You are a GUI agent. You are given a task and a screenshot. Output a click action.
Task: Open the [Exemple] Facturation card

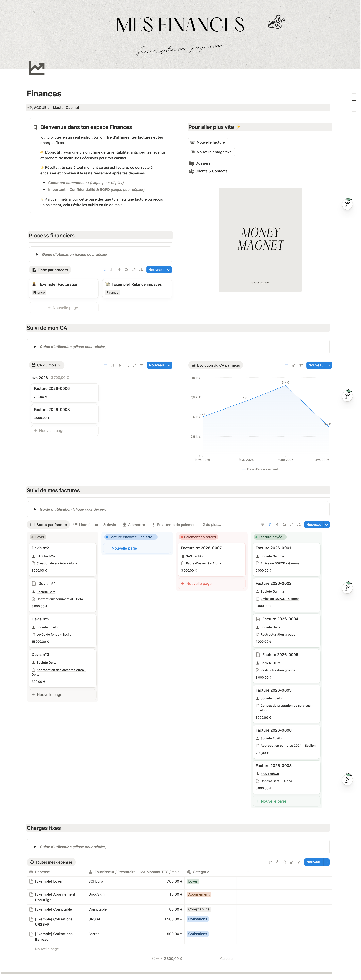pyautogui.click(x=64, y=288)
